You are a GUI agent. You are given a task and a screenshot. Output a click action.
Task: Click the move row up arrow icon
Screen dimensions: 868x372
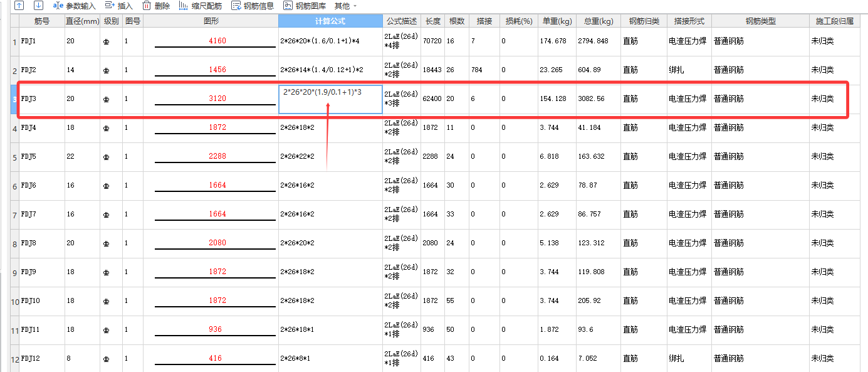point(19,6)
